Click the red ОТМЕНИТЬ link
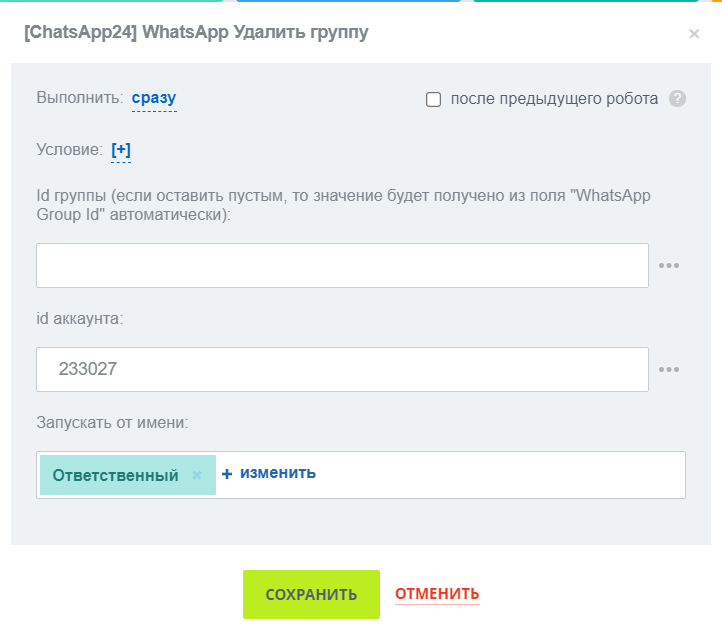This screenshot has width=722, height=642. (x=437, y=594)
